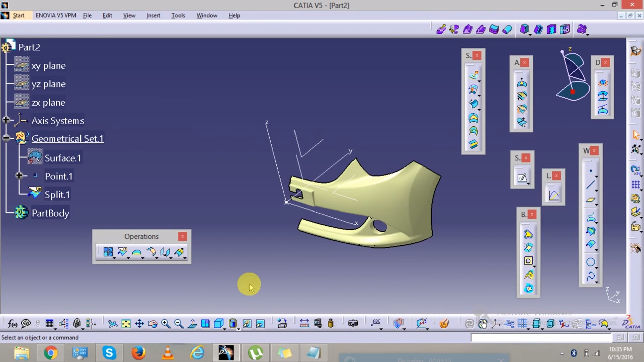The height and width of the screenshot is (362, 644).
Task: Expand the Axis Systems tree node
Action: pos(6,120)
